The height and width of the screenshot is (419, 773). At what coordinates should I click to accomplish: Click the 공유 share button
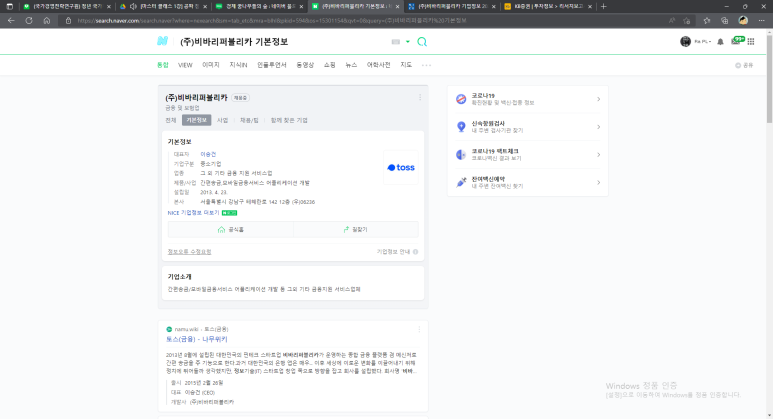click(744, 65)
